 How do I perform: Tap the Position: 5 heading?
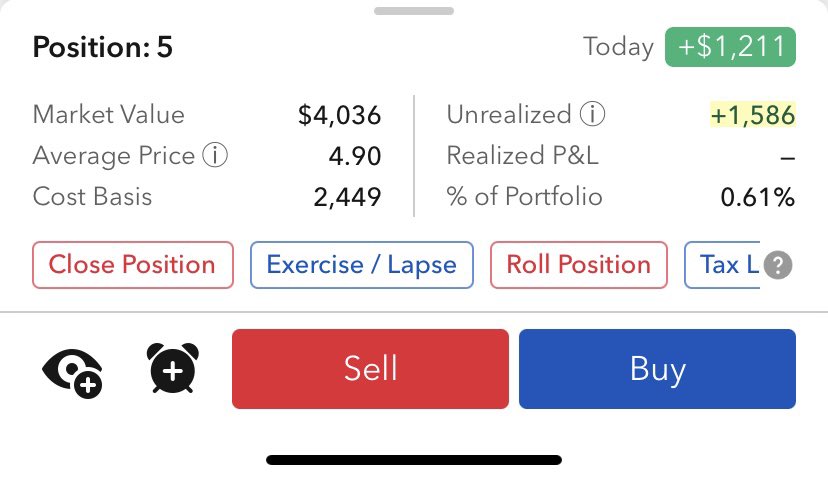pyautogui.click(x=102, y=47)
